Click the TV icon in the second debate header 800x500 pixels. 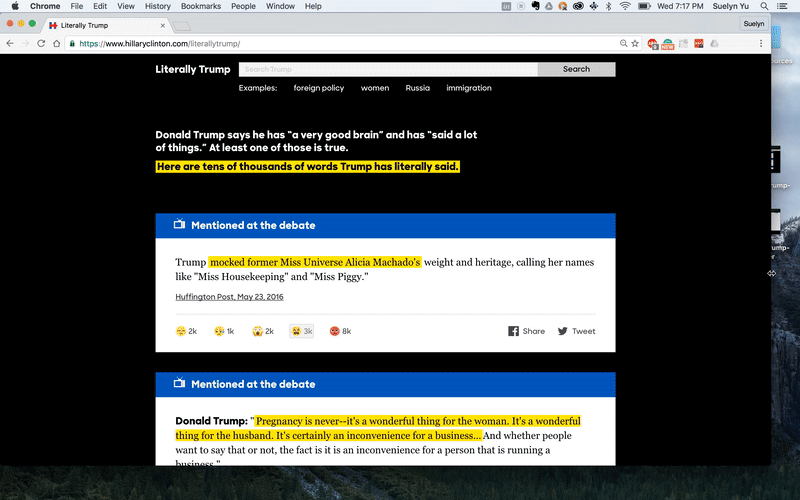pos(179,382)
